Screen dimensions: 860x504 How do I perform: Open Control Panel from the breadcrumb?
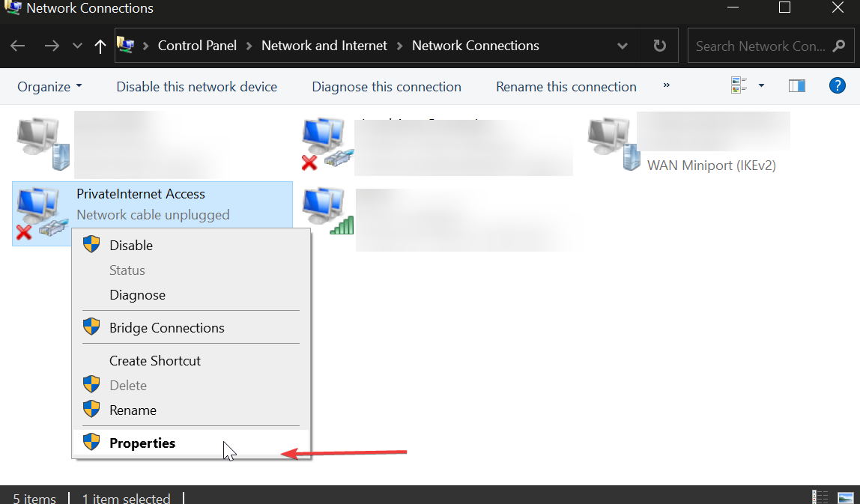(x=197, y=45)
